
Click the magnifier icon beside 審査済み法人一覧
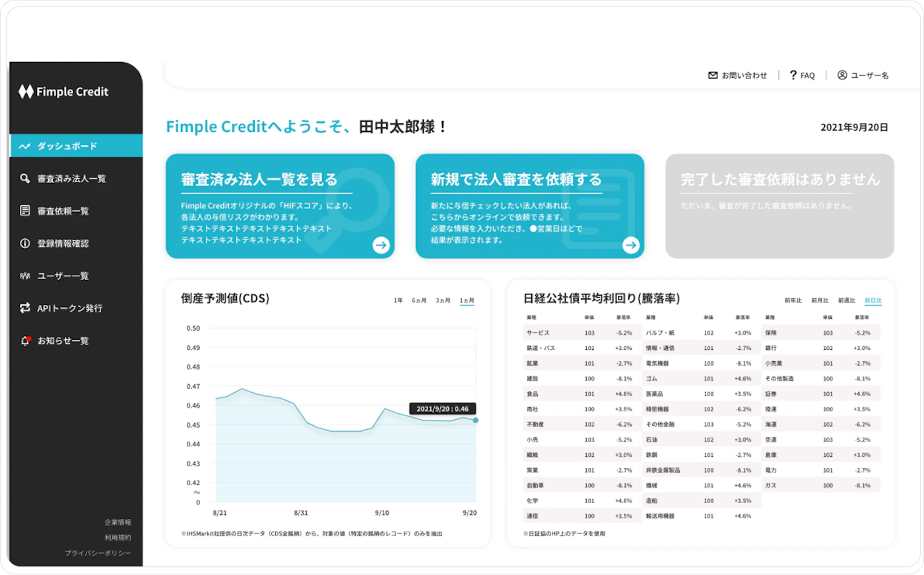pos(25,178)
